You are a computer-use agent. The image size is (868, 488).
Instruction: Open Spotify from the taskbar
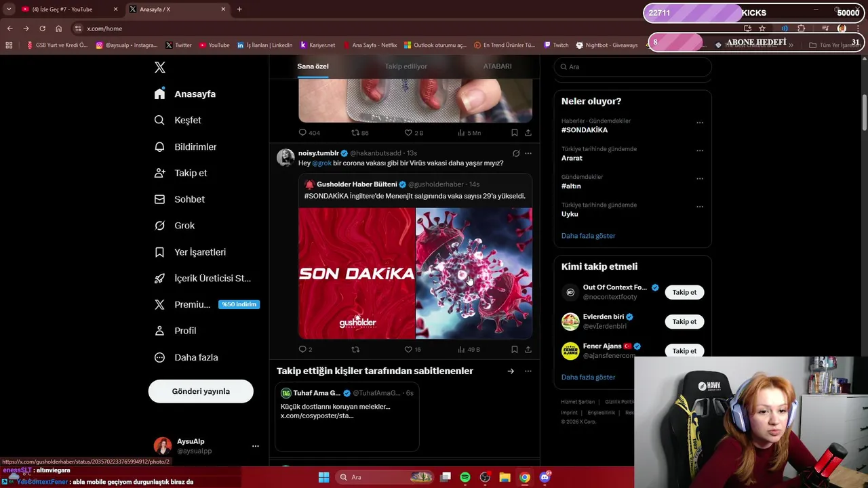point(465,477)
